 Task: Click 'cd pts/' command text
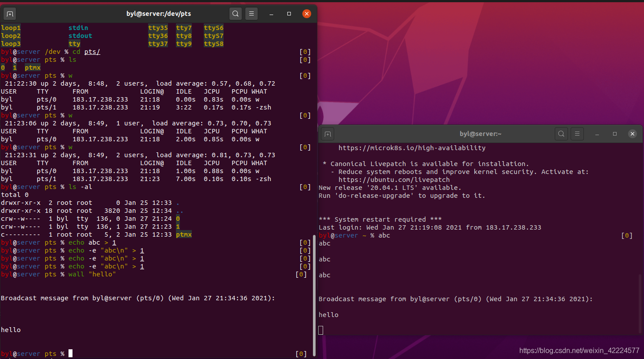coord(86,52)
